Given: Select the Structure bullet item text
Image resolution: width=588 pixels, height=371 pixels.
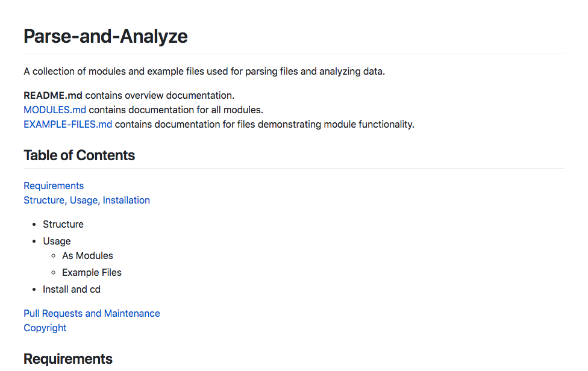Looking at the screenshot, I should 63,224.
